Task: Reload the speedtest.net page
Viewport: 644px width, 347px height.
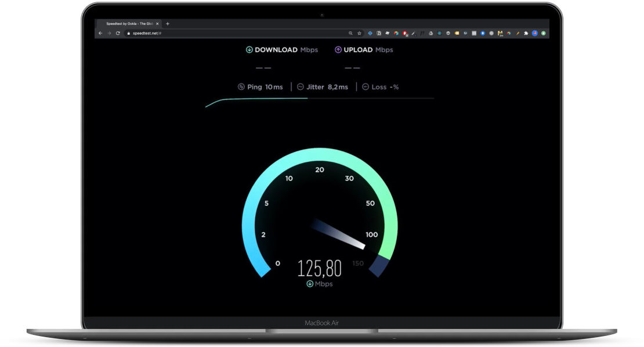Action: 118,33
